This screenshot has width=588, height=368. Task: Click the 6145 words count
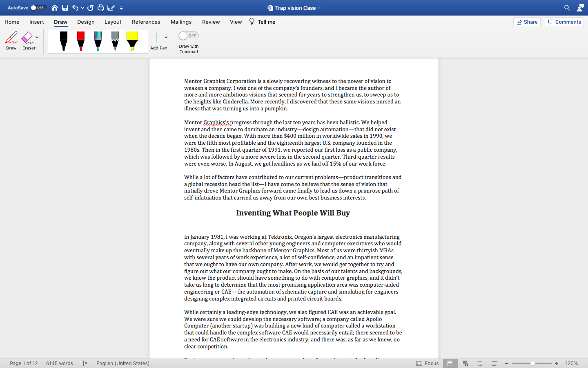pyautogui.click(x=60, y=363)
